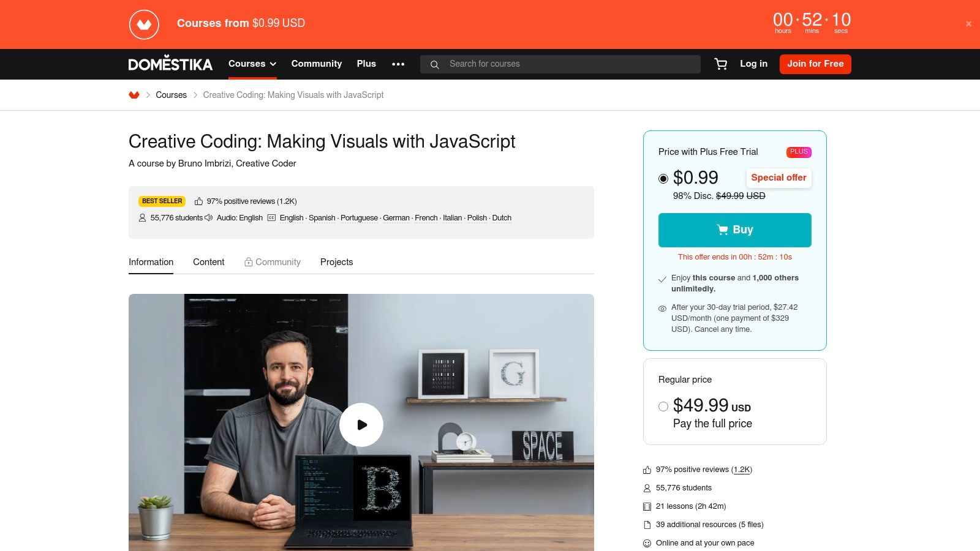Click the search magnifier icon
980x551 pixels.
pos(435,64)
